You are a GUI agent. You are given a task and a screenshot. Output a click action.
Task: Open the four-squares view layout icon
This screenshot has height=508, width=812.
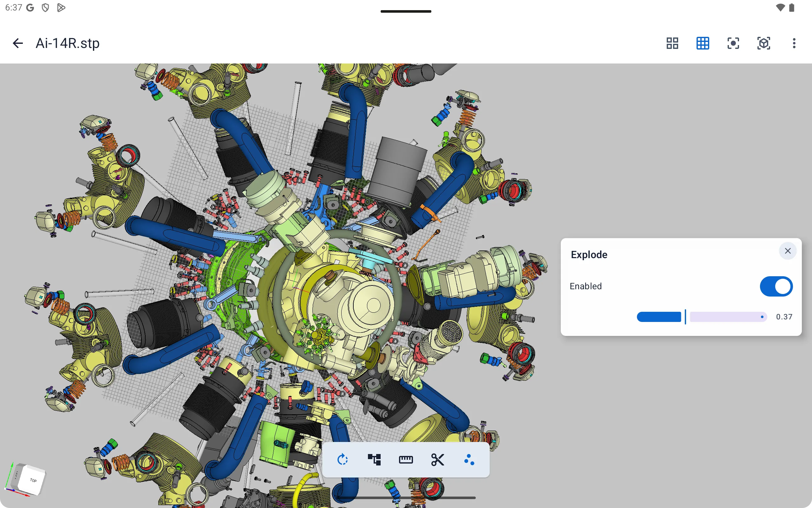pyautogui.click(x=672, y=43)
